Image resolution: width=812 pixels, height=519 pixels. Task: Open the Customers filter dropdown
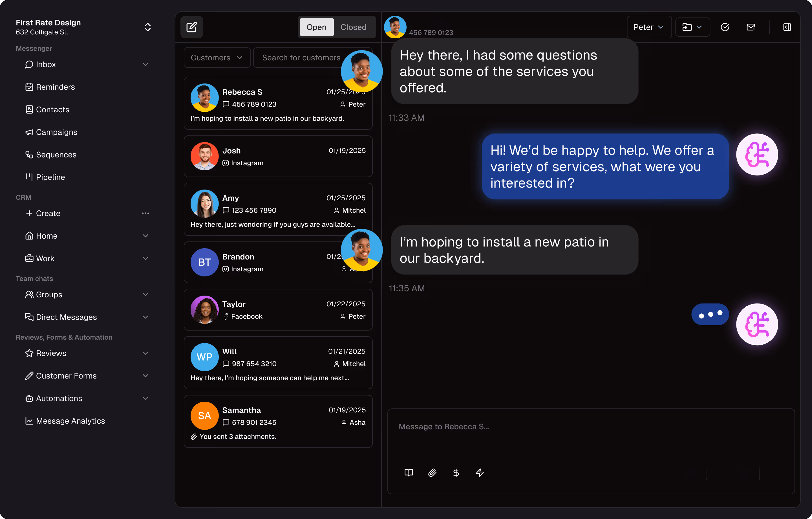[x=217, y=57]
